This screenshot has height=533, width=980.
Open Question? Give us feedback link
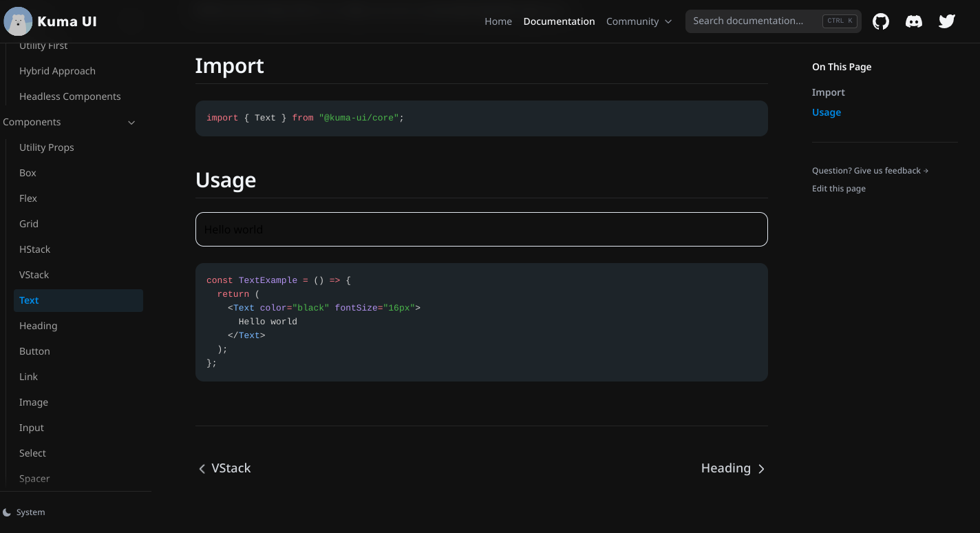870,171
